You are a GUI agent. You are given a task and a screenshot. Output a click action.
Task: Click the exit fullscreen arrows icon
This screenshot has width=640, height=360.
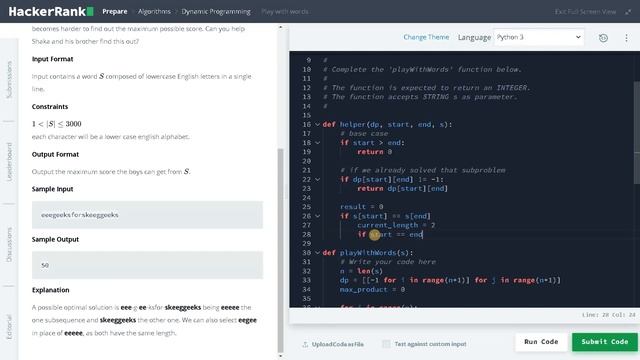(628, 12)
